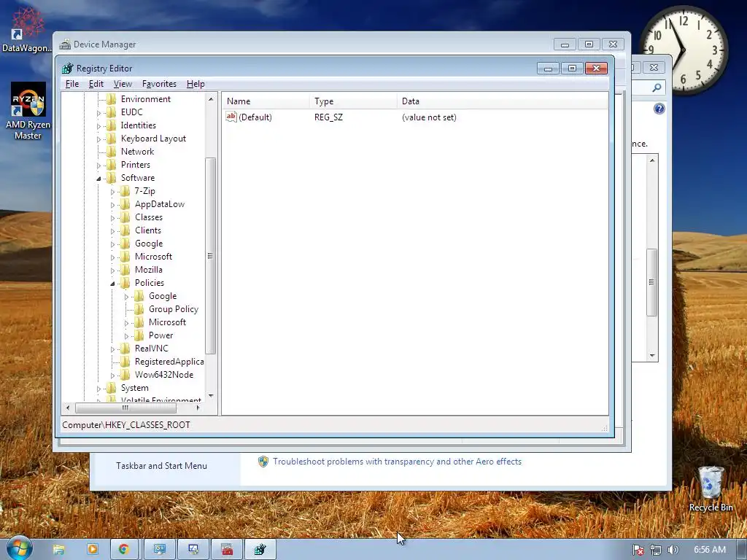Expand the Keyboard Layout key
This screenshot has width=747, height=560.
pos(98,139)
